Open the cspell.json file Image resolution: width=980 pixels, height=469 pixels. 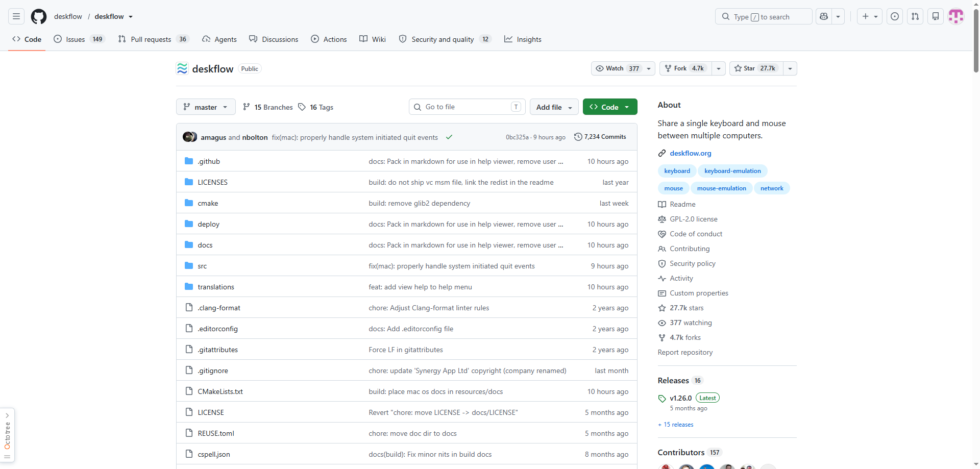pyautogui.click(x=214, y=454)
